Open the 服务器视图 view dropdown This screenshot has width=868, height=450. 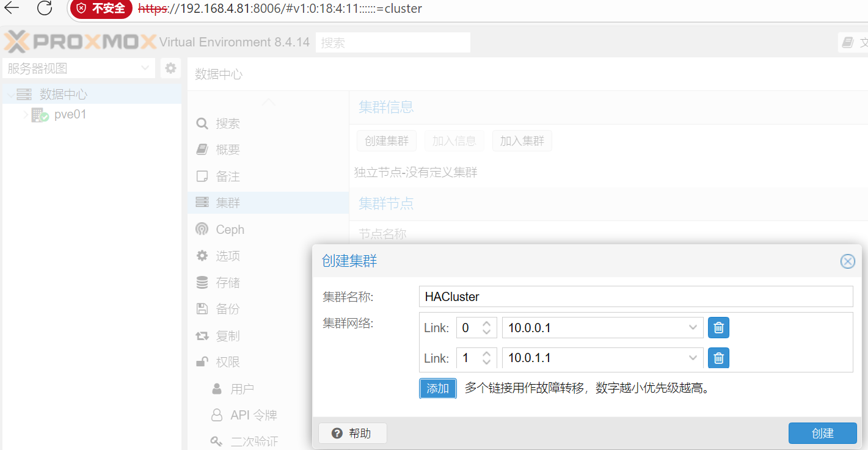point(78,68)
